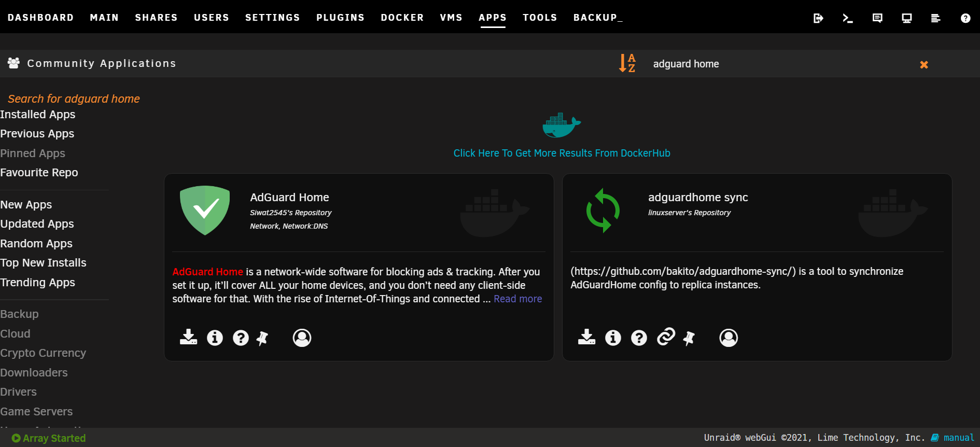
Task: Open the VMS tab
Action: (x=451, y=18)
